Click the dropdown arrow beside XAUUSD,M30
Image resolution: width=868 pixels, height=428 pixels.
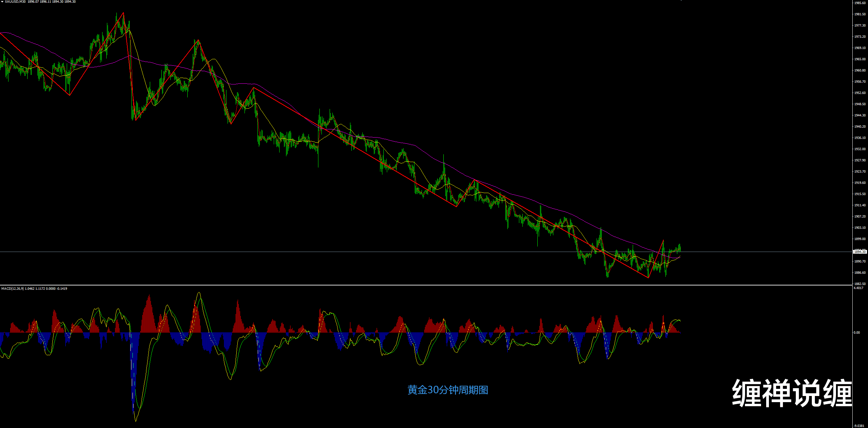pyautogui.click(x=2, y=2)
